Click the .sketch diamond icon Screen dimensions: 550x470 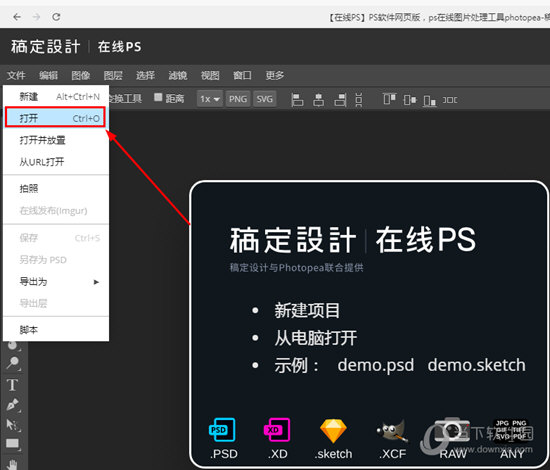click(x=333, y=430)
